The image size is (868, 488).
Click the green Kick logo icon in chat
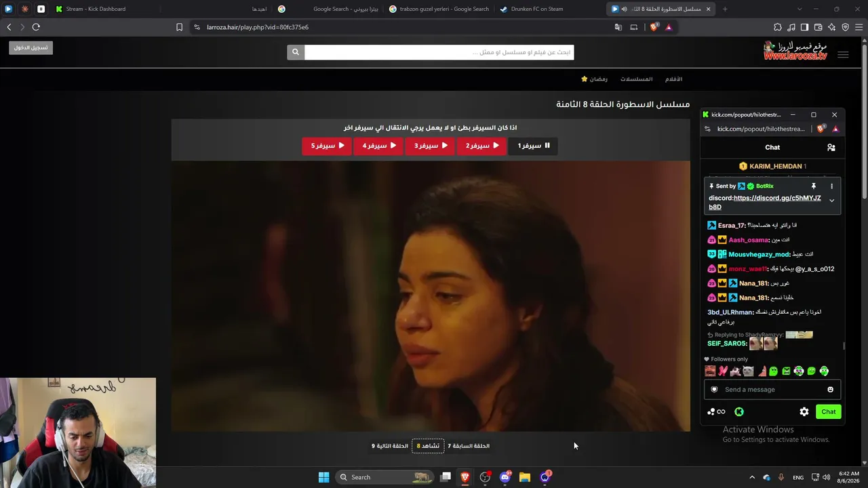(739, 411)
